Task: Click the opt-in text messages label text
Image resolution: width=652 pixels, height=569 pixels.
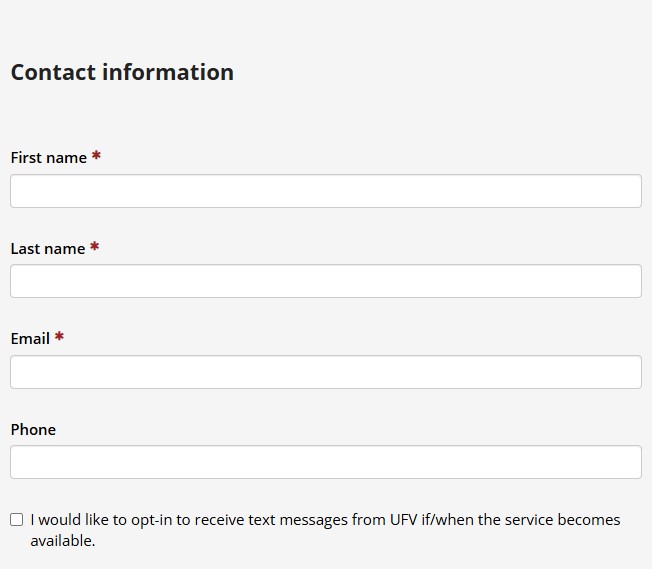Action: (325, 520)
